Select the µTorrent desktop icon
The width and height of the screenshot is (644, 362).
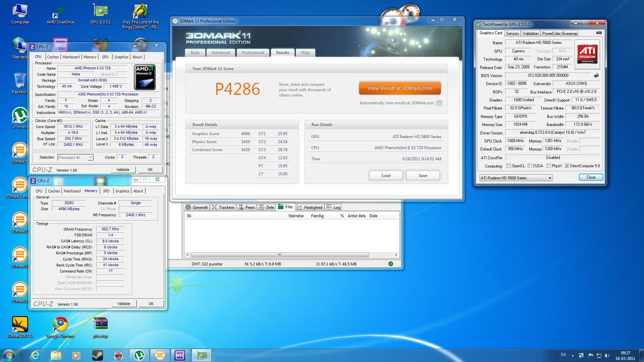19,118
